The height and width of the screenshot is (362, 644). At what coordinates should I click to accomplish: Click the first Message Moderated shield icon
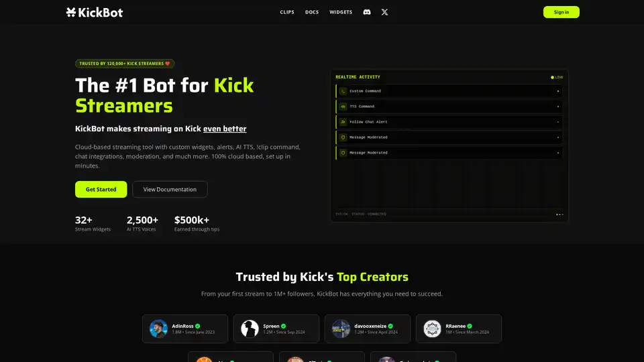pyautogui.click(x=343, y=137)
